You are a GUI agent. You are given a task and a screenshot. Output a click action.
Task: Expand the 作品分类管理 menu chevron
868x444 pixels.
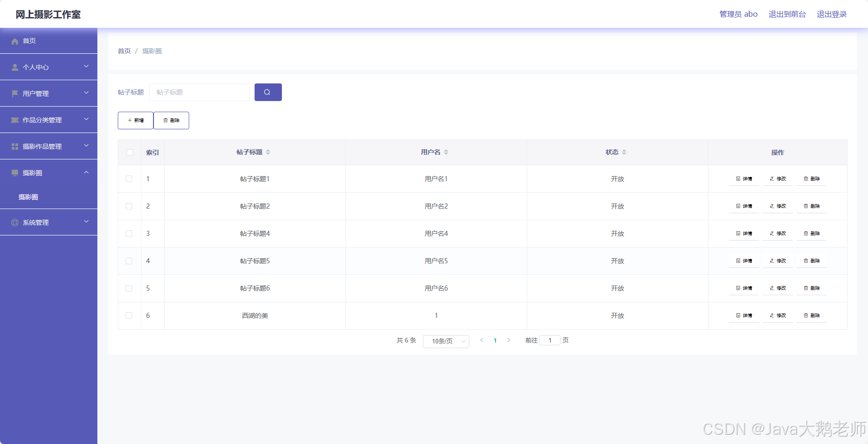(x=86, y=120)
